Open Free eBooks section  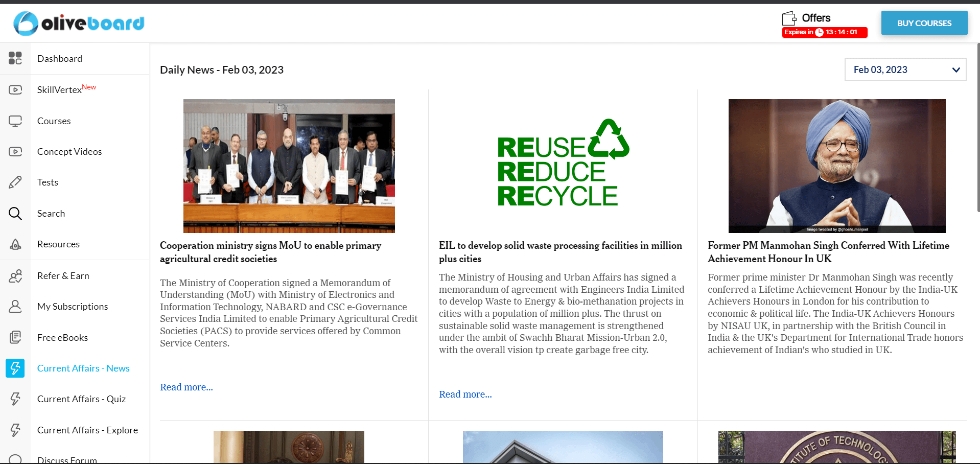click(62, 338)
